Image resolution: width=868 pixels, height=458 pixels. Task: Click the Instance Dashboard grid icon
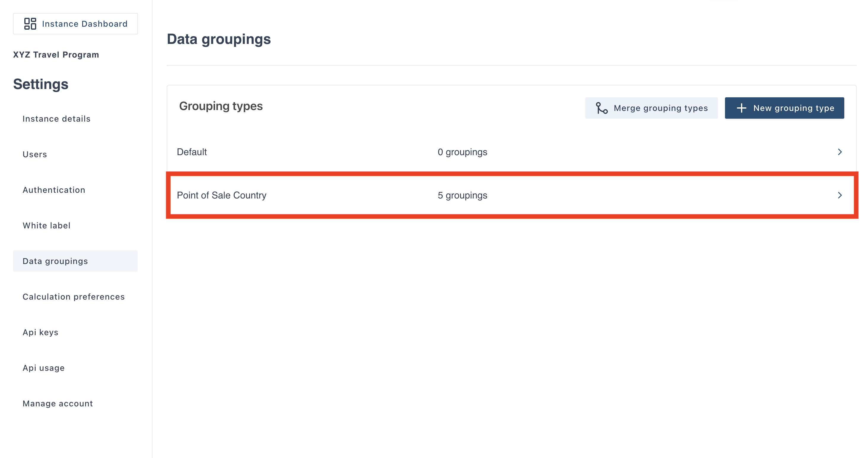pyautogui.click(x=30, y=24)
